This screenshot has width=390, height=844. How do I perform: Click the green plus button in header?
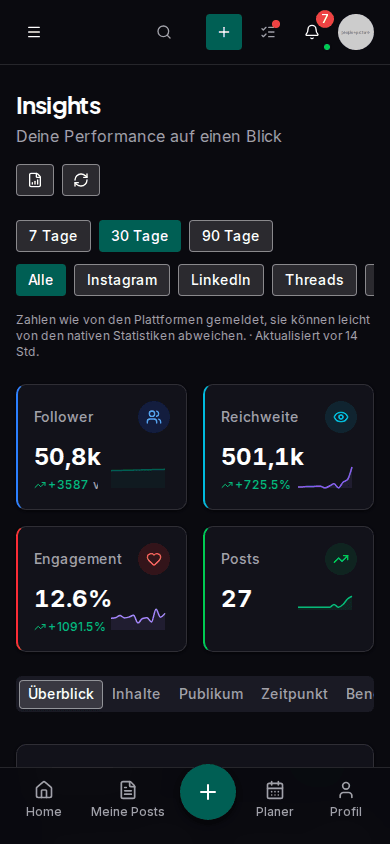pyautogui.click(x=224, y=32)
